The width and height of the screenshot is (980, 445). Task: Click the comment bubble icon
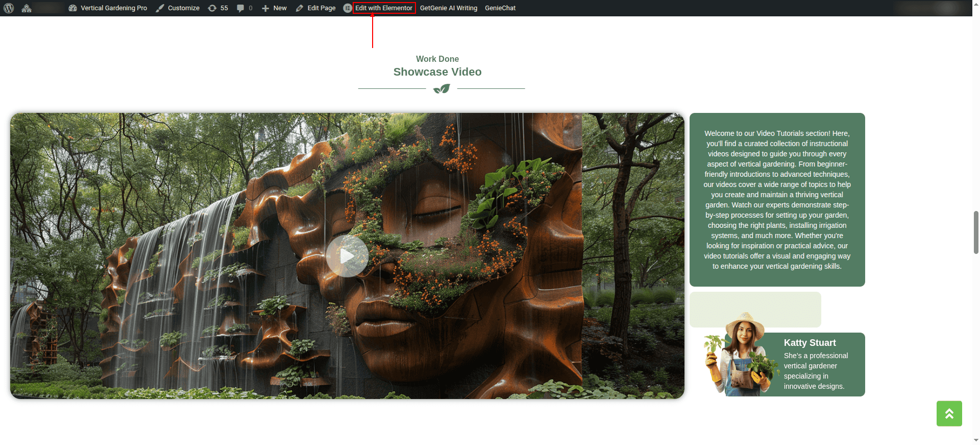pyautogui.click(x=240, y=8)
